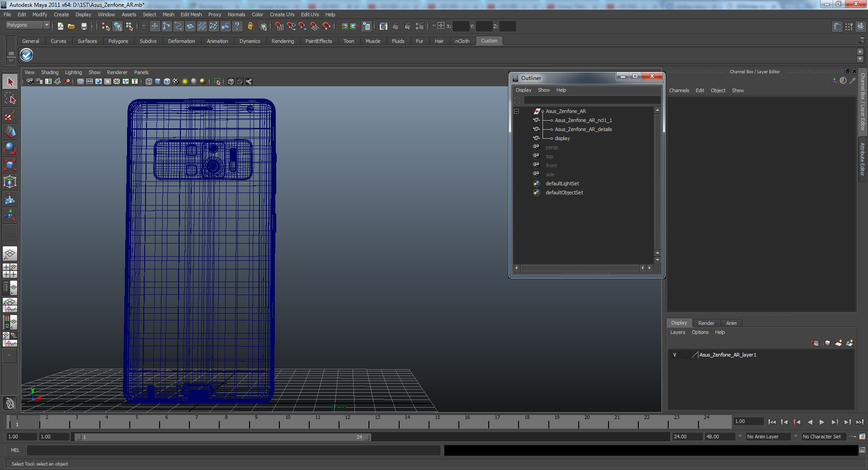Open the Create UVs menu
868x470 pixels.
click(x=282, y=14)
